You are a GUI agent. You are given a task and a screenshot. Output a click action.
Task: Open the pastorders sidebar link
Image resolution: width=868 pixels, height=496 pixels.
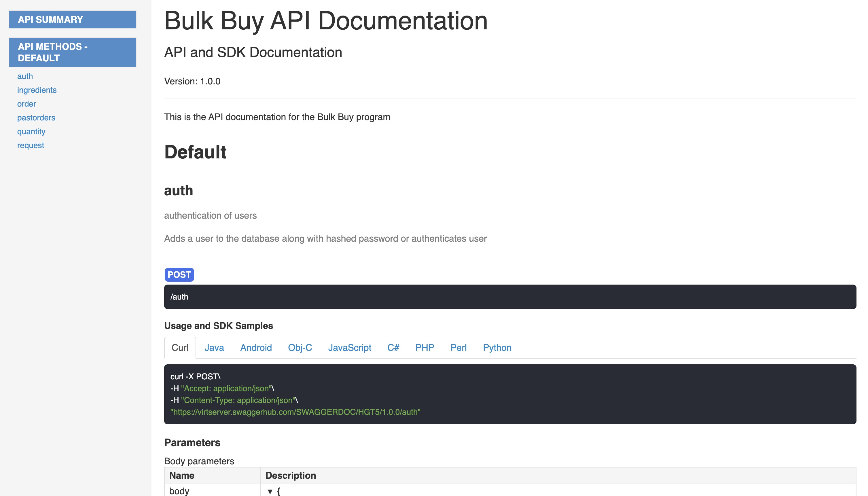pyautogui.click(x=36, y=118)
